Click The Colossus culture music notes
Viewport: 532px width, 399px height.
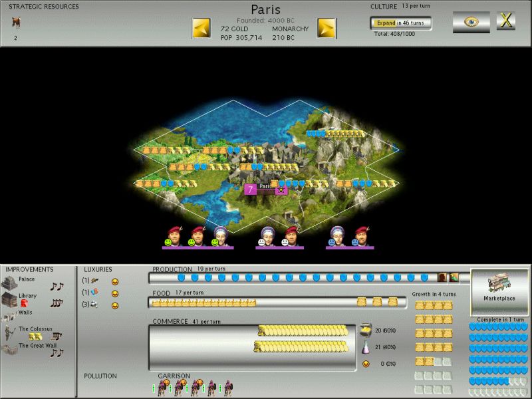57,336
